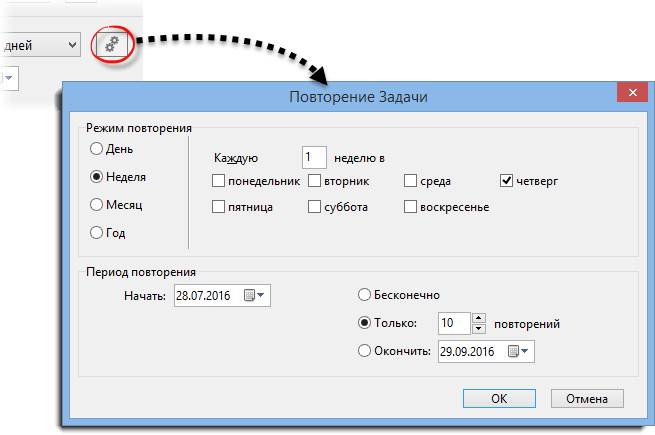Click the Начать date field 28.07.2016
Image resolution: width=655 pixels, height=435 pixels.
[x=222, y=295]
